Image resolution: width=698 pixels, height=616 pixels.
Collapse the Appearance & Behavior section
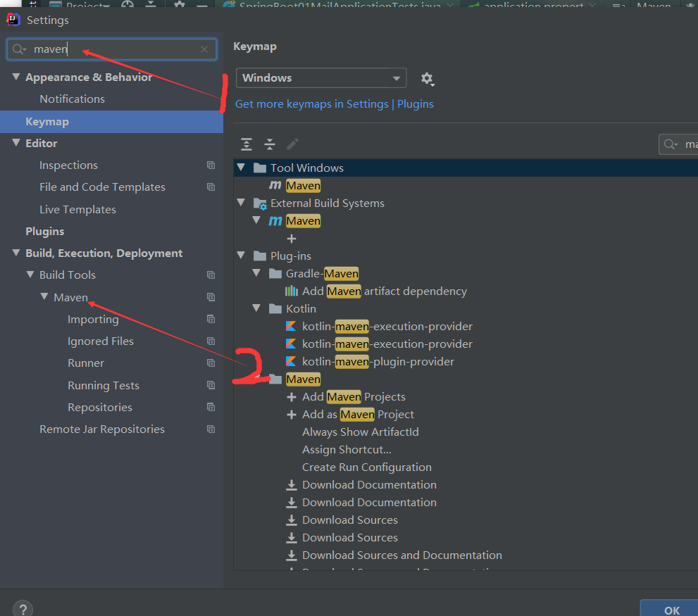tap(16, 77)
